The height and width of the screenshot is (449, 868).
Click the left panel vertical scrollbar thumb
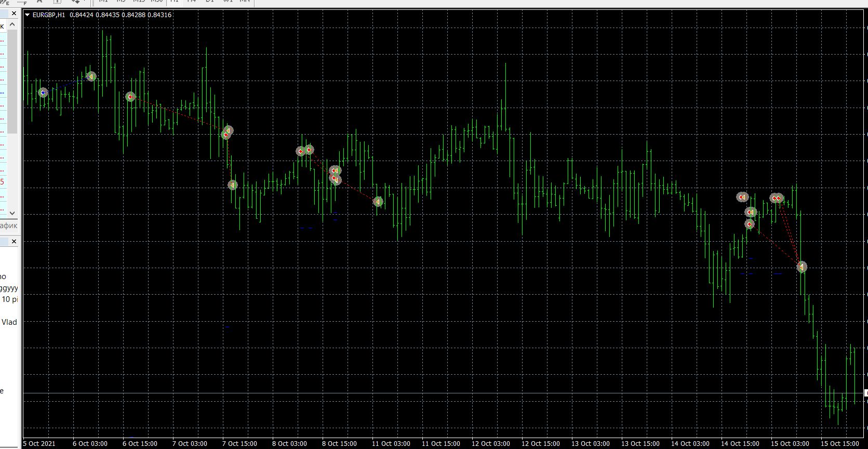tap(13, 81)
